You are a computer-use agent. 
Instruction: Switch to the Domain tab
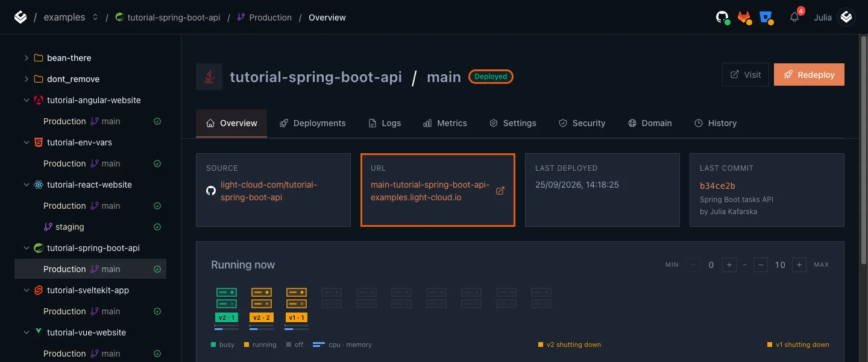650,123
